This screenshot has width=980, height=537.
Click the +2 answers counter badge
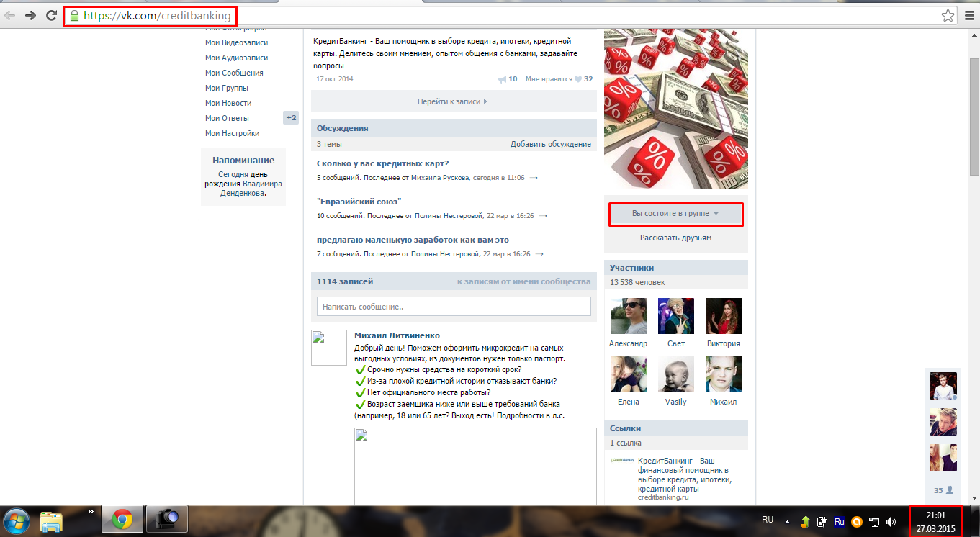pos(291,118)
